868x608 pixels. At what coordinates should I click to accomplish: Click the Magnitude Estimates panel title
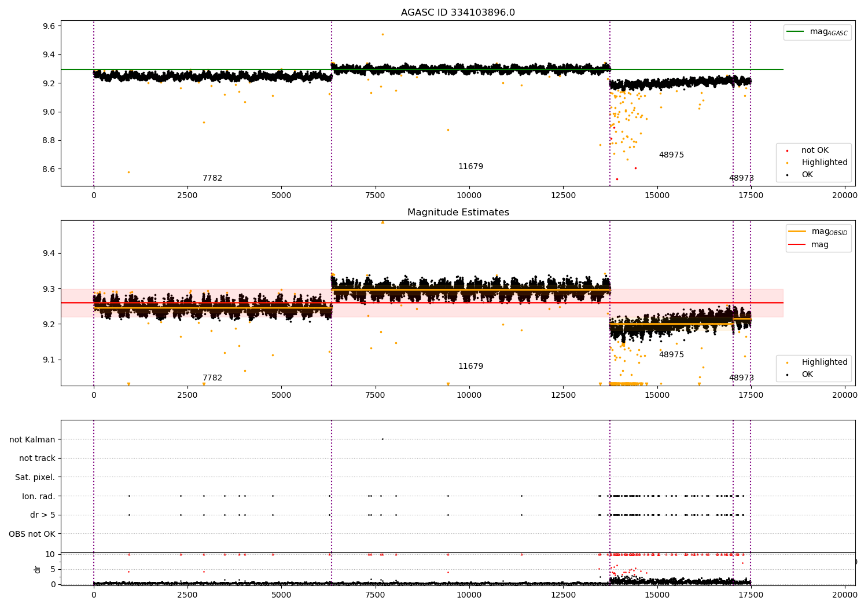pyautogui.click(x=458, y=213)
